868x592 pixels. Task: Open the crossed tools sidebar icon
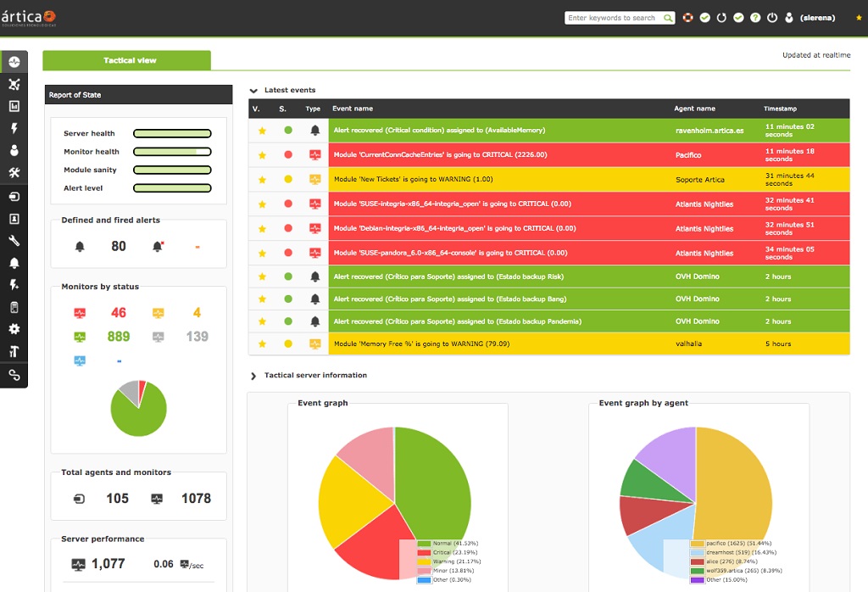tap(14, 173)
